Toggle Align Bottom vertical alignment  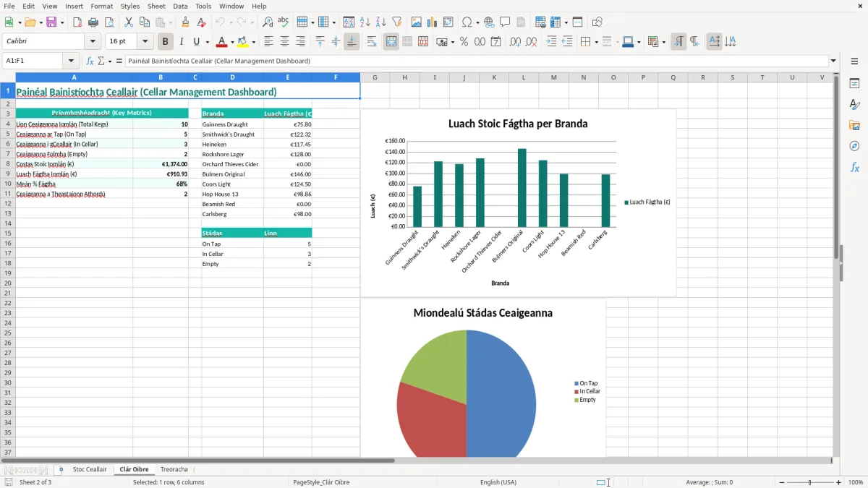click(352, 42)
